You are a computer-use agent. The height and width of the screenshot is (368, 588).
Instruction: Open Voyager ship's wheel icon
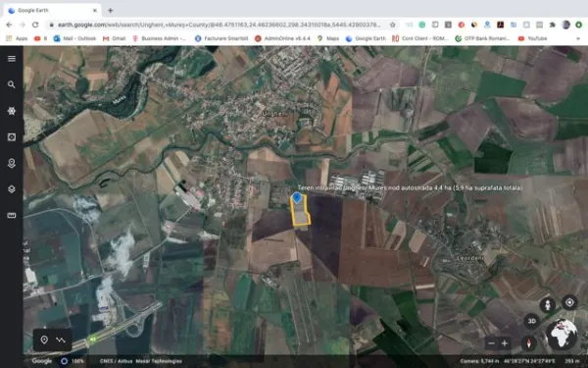pos(12,111)
